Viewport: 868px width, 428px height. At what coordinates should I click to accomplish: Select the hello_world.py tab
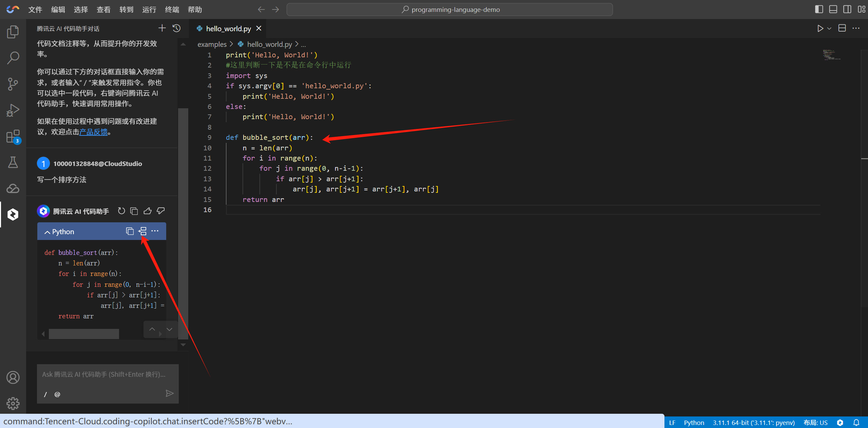click(228, 29)
